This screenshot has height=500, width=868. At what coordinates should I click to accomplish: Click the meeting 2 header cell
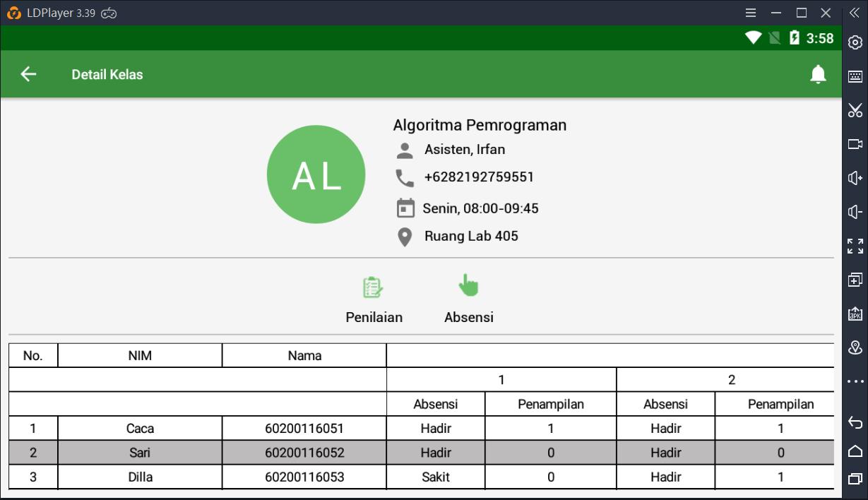click(x=725, y=380)
